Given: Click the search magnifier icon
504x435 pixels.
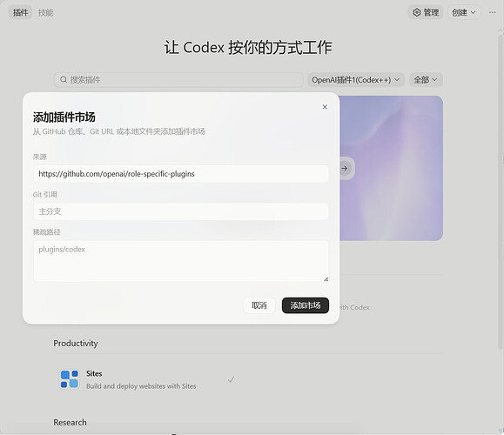Looking at the screenshot, I should 64,79.
